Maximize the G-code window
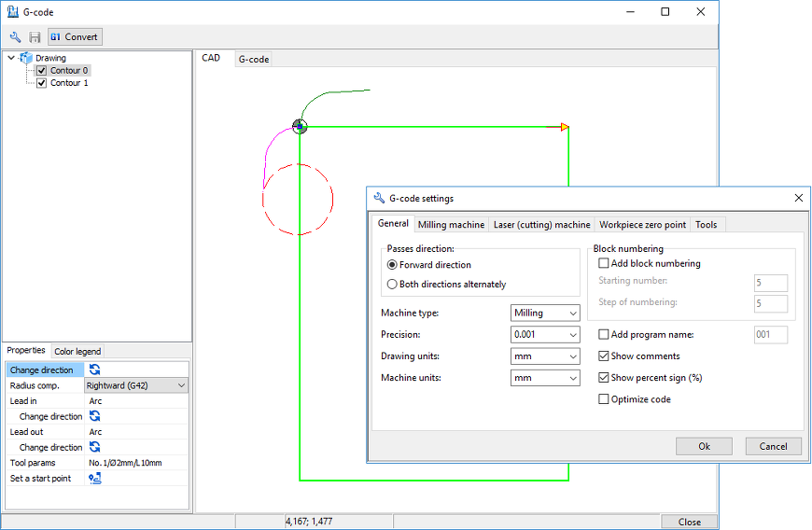 click(x=665, y=11)
